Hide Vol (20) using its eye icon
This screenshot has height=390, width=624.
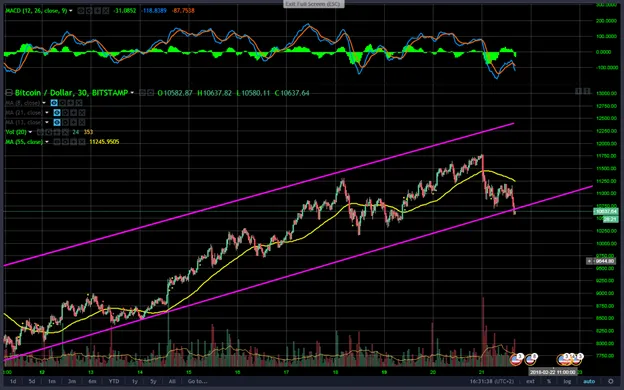coord(40,132)
